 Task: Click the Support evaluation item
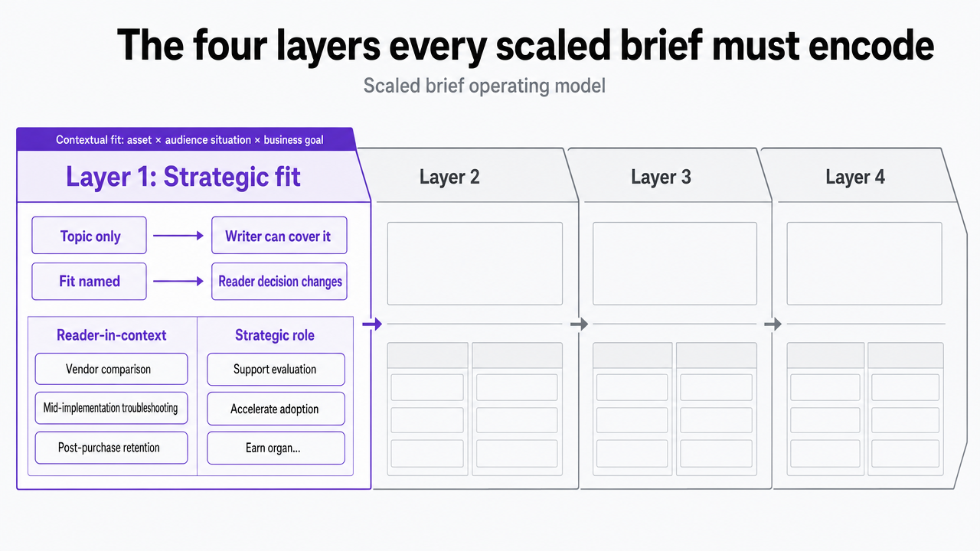276,369
